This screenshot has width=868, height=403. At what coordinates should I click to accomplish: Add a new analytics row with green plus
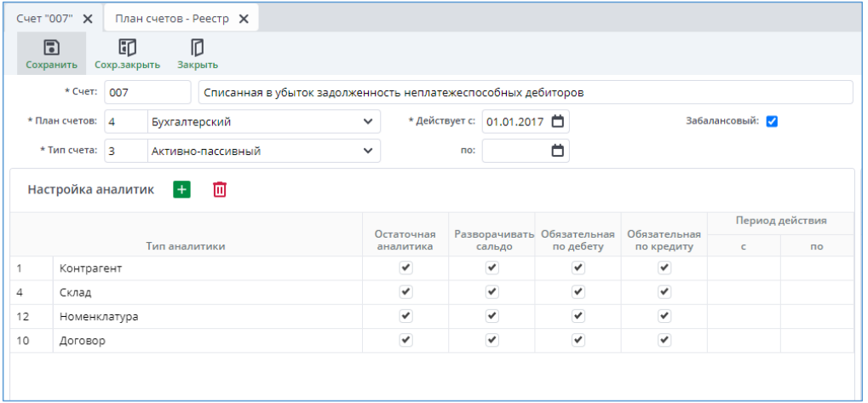point(181,190)
